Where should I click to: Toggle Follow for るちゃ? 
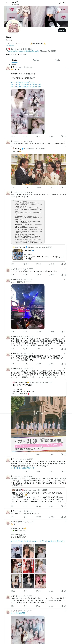click(62, 30)
